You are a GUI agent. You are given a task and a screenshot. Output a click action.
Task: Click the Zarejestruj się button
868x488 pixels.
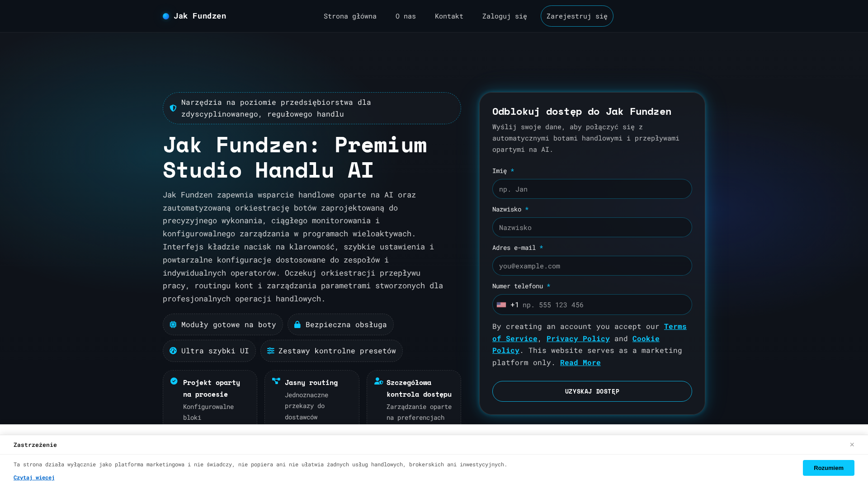577,16
